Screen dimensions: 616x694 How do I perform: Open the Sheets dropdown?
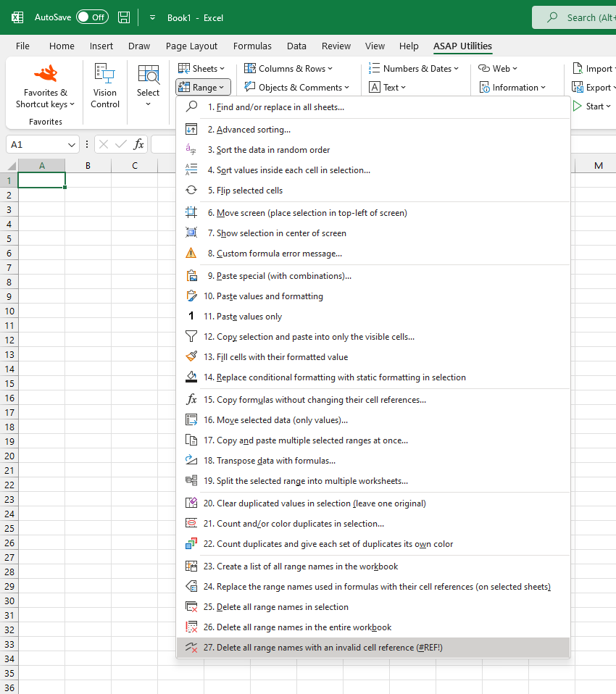click(201, 68)
